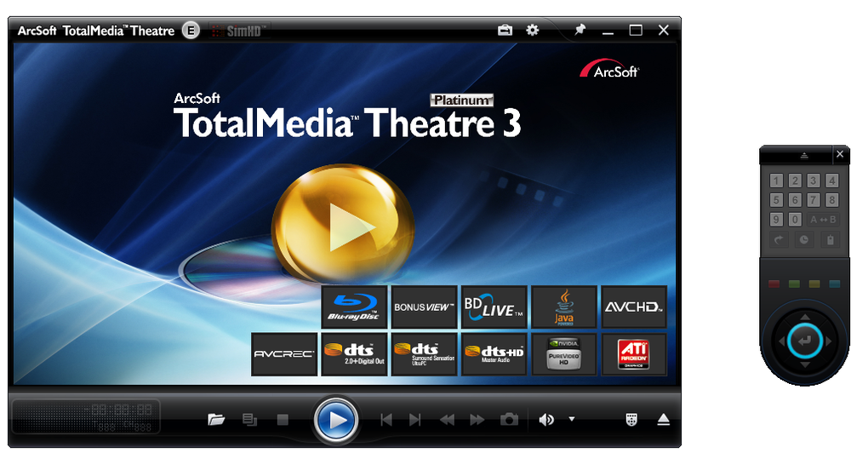The width and height of the screenshot is (868, 470).
Task: Eject the disc from the control bar
Action: point(664,420)
